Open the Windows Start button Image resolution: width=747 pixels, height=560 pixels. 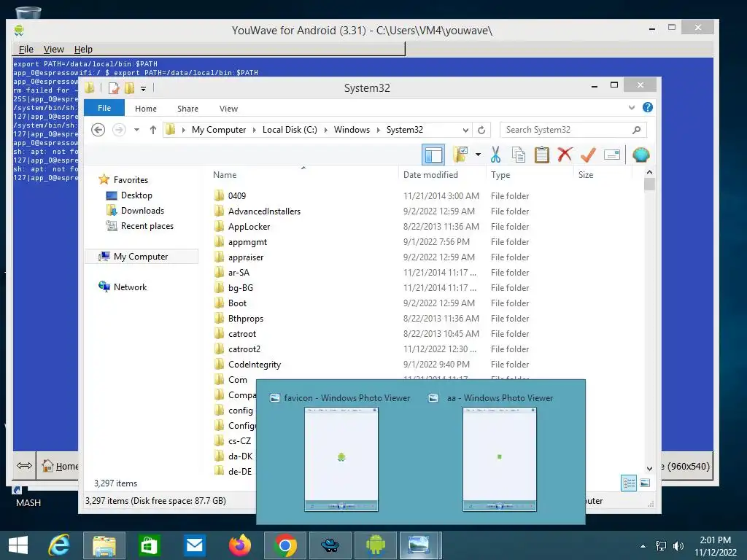18,545
